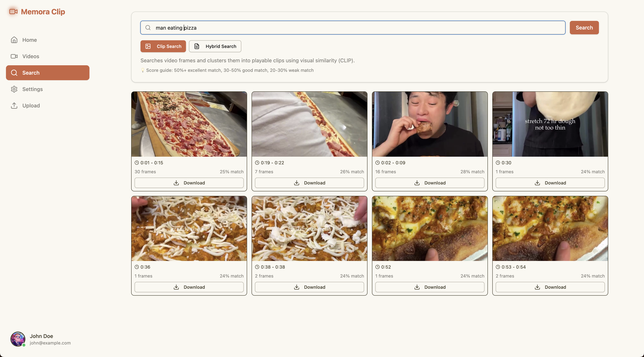This screenshot has height=357, width=644.
Task: Click the Memora Clip camera logo icon
Action: (13, 12)
